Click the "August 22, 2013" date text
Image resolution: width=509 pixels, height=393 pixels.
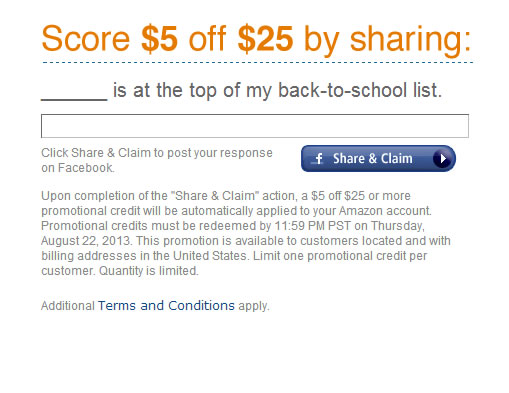click(86, 241)
